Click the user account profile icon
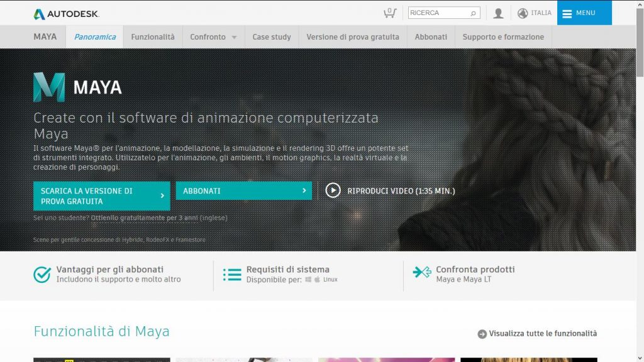This screenshot has height=362, width=644. [x=498, y=13]
